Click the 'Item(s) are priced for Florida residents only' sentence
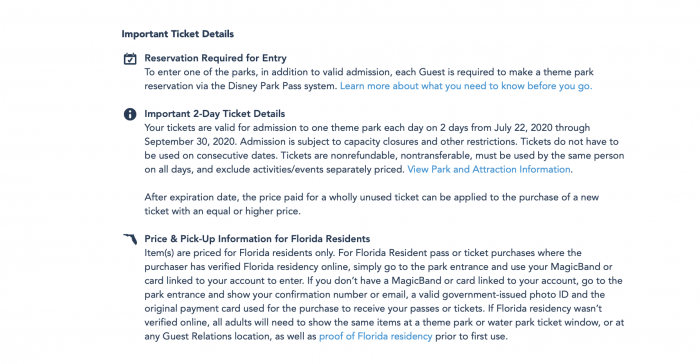The width and height of the screenshot is (700, 364). point(239,253)
